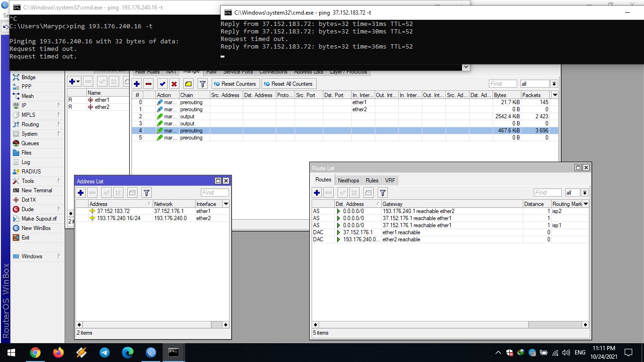Open the 'all' dropdown in Route List
The height and width of the screenshot is (362, 644).
[x=585, y=193]
